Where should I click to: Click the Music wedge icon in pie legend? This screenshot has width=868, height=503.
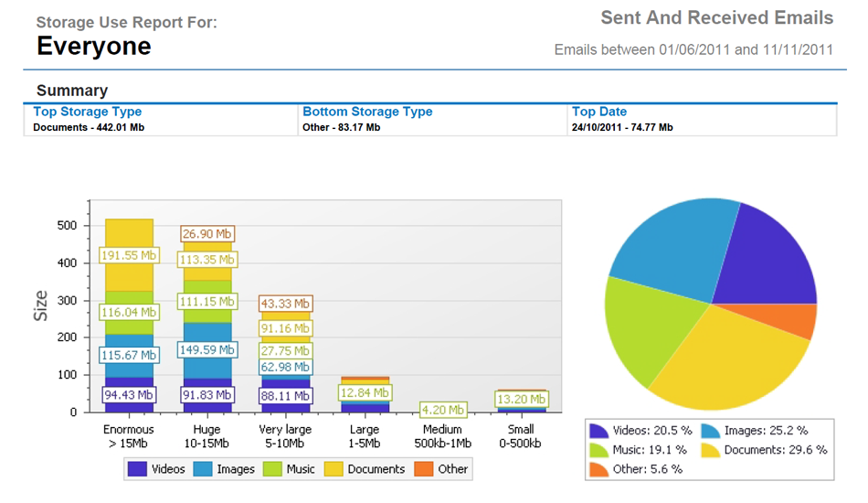coord(599,450)
